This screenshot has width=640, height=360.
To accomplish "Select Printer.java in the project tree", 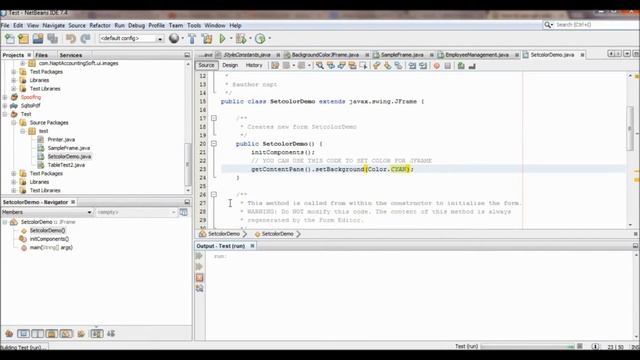I will (61, 140).
